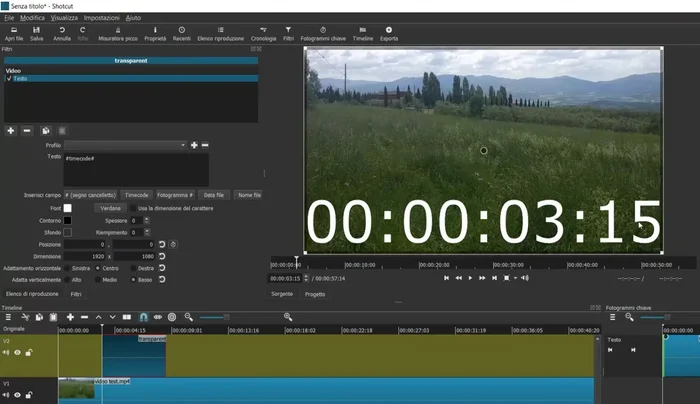Select Sinistra horizontal alignment radio button
Image resolution: width=700 pixels, height=404 pixels.
coord(68,268)
